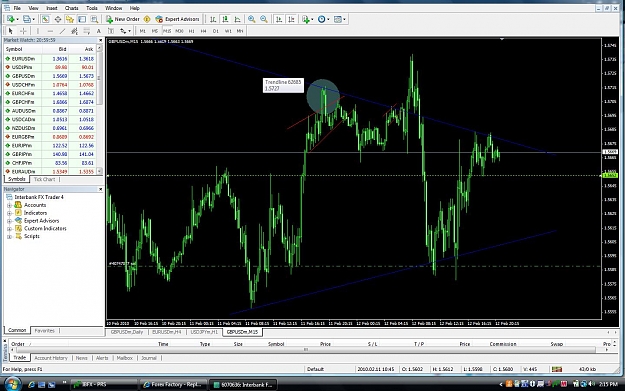Switch chart to H1 timeframe
Viewport: 625px width, 391px height.
[191, 31]
